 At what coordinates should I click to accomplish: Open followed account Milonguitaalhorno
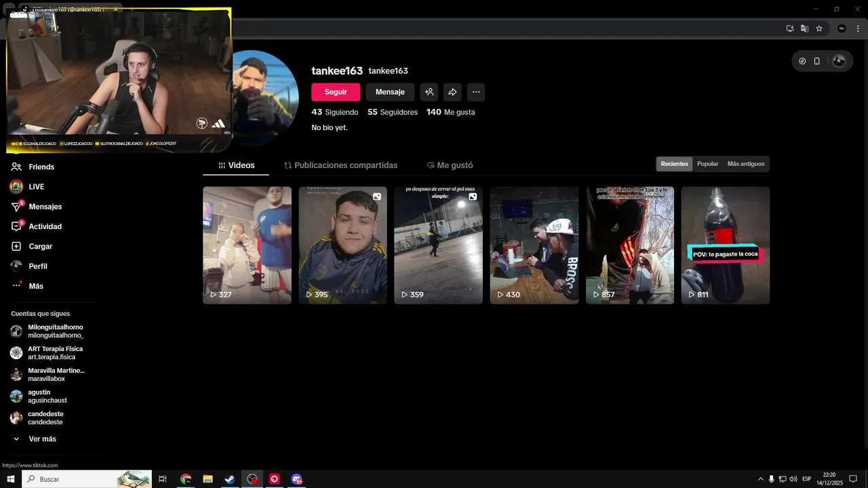click(x=47, y=331)
